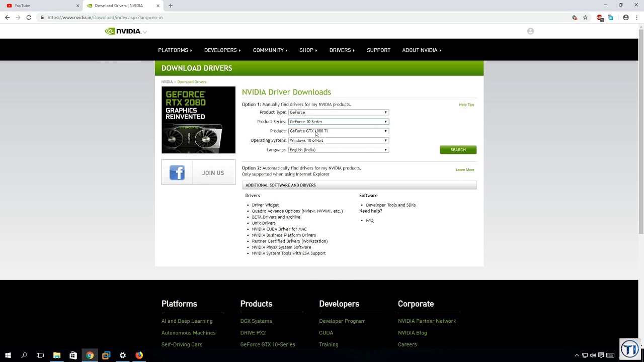Click the Join Us button
Viewport: 644px width, 362px height.
[213, 173]
